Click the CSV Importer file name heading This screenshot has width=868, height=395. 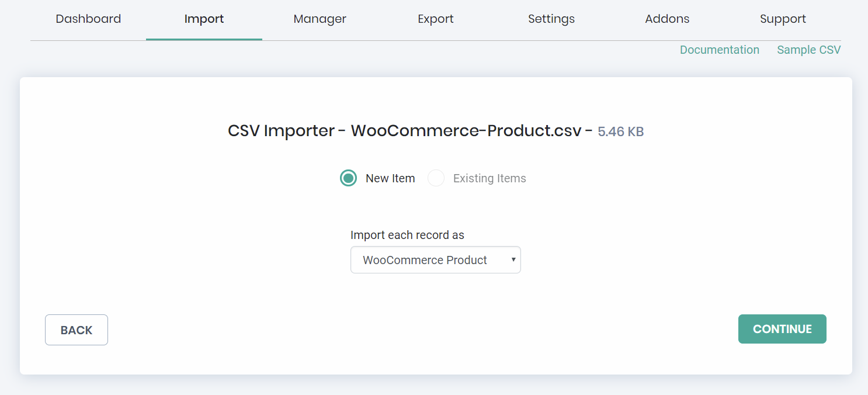click(x=404, y=130)
